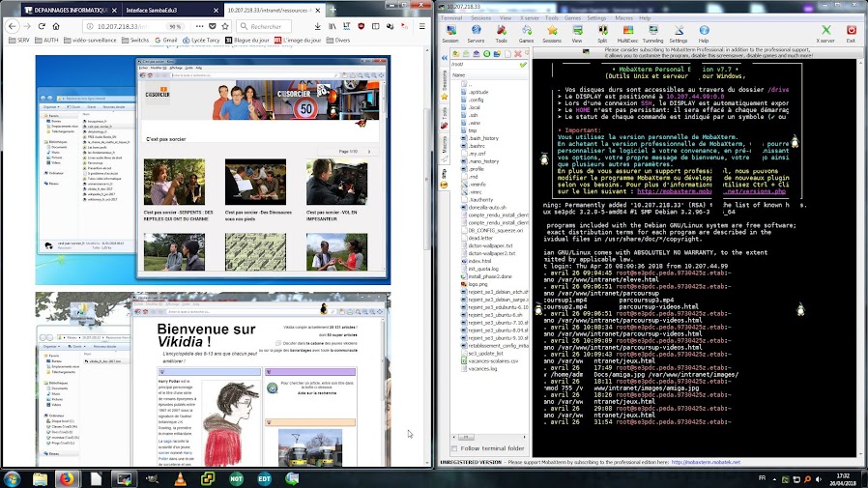Confirm SFTP path with green checkmark

click(x=523, y=65)
